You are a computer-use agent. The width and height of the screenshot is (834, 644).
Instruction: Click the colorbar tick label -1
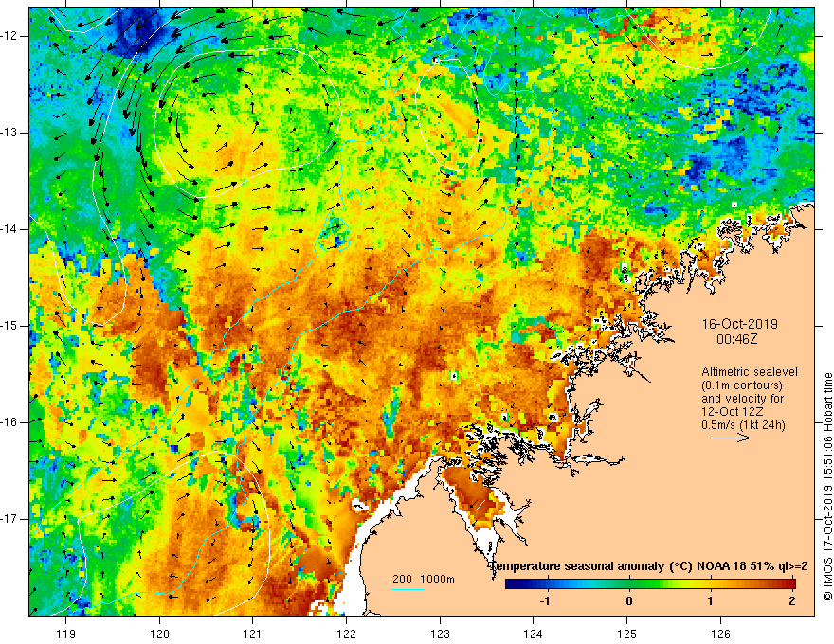pyautogui.click(x=545, y=601)
